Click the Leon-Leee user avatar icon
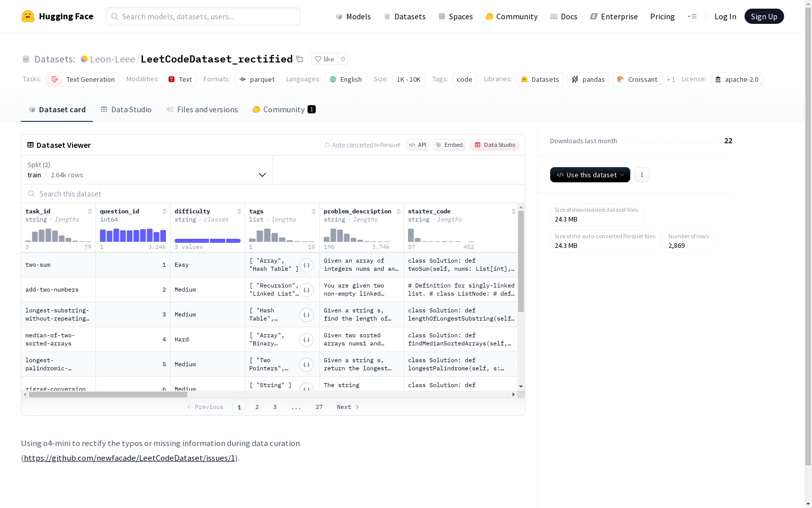 (x=84, y=59)
